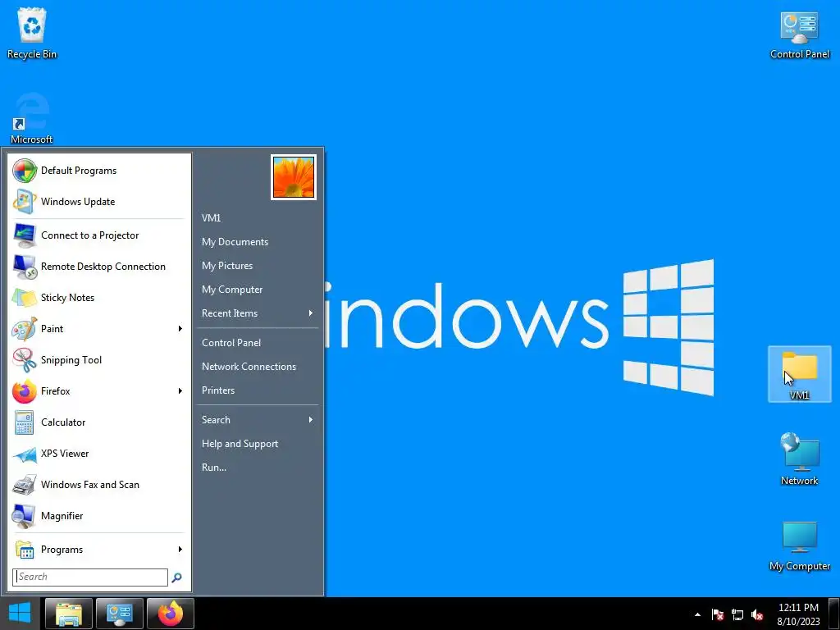
Task: Click the magnifying glass search button
Action: coord(177,577)
